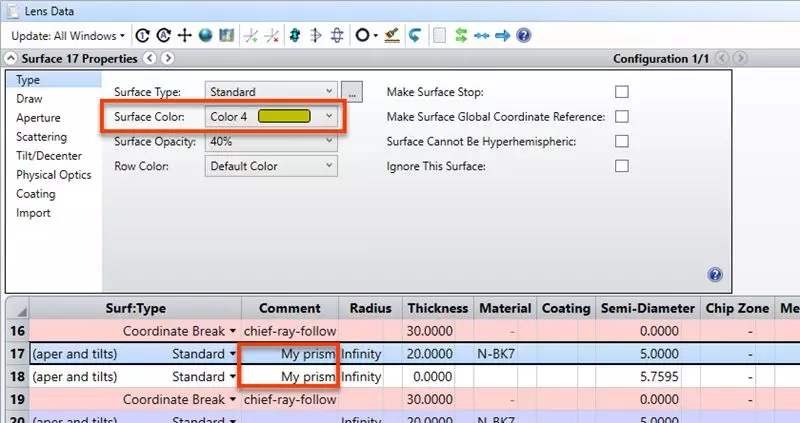Click the yellow Color 4 swatch
Image resolution: width=800 pixels, height=423 pixels.
[x=284, y=116]
